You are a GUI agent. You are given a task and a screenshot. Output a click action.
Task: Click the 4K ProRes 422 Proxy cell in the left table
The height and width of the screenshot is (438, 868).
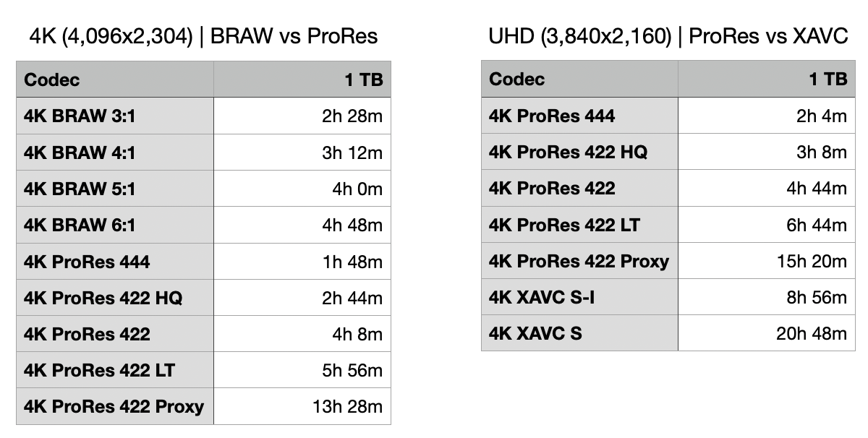pyautogui.click(x=115, y=406)
